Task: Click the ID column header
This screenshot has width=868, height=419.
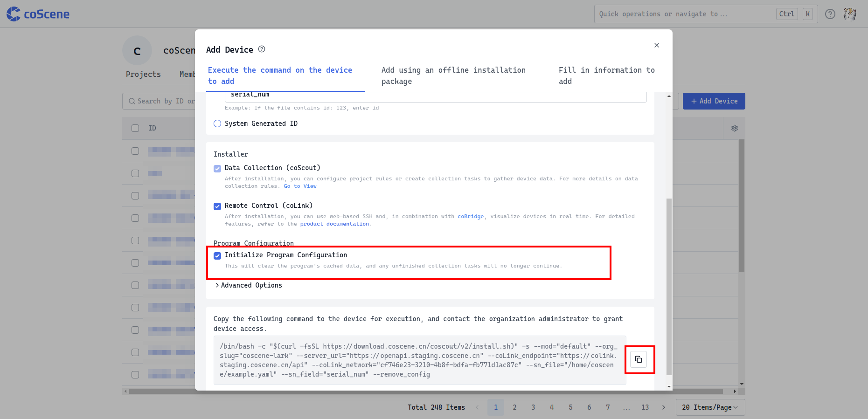Action: tap(152, 128)
